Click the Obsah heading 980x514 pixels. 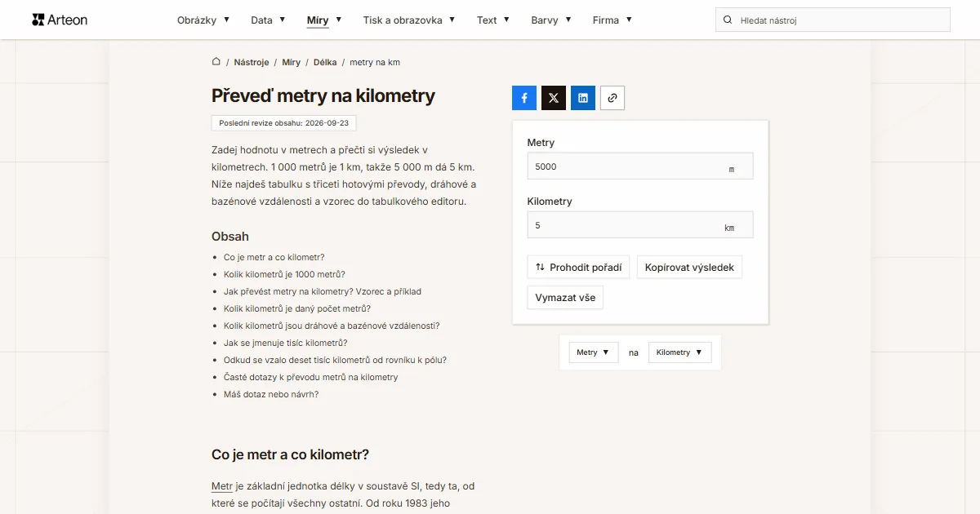click(x=230, y=237)
